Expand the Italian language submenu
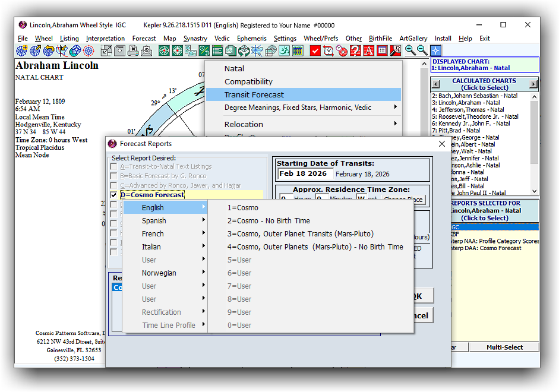Viewport: 559px width, 392px height. (x=165, y=246)
